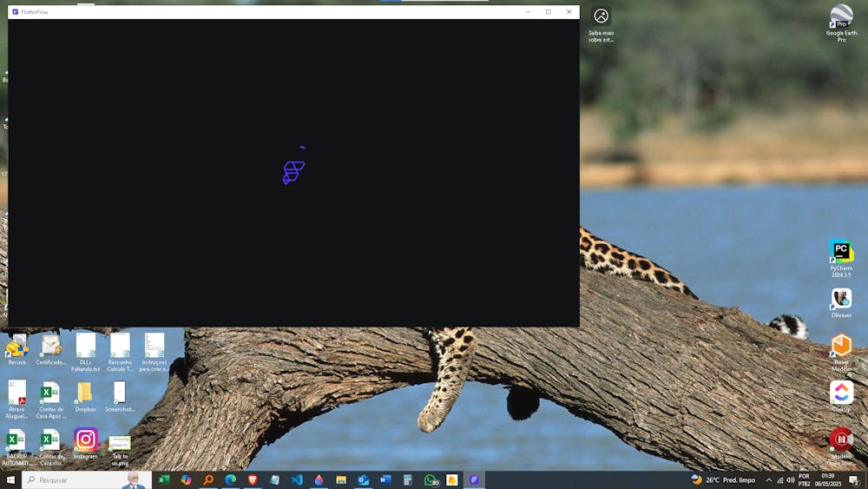Viewport: 868px width, 489px height.
Task: Launch PyCharm 2024.3.5 desktop shortcut
Action: pos(841,258)
